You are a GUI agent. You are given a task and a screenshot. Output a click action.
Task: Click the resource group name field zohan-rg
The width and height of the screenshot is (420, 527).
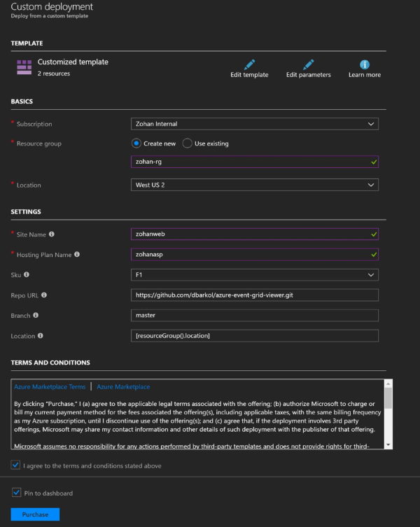(255, 162)
